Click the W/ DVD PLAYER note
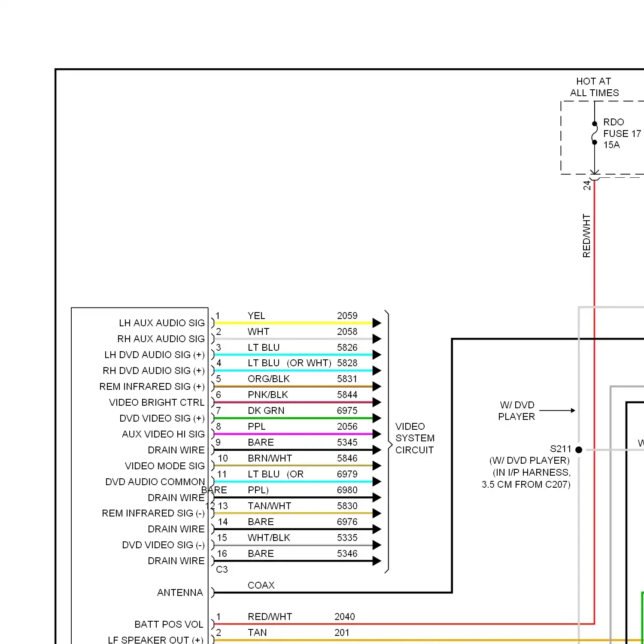The image size is (644, 644). click(516, 411)
